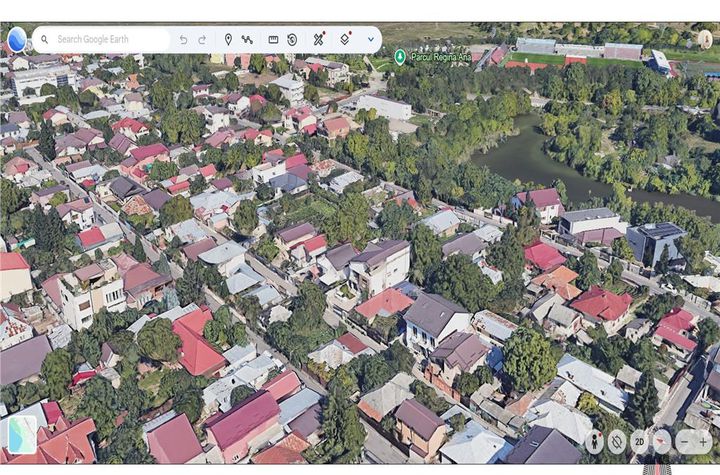Toggle Street View pegman

594,441
